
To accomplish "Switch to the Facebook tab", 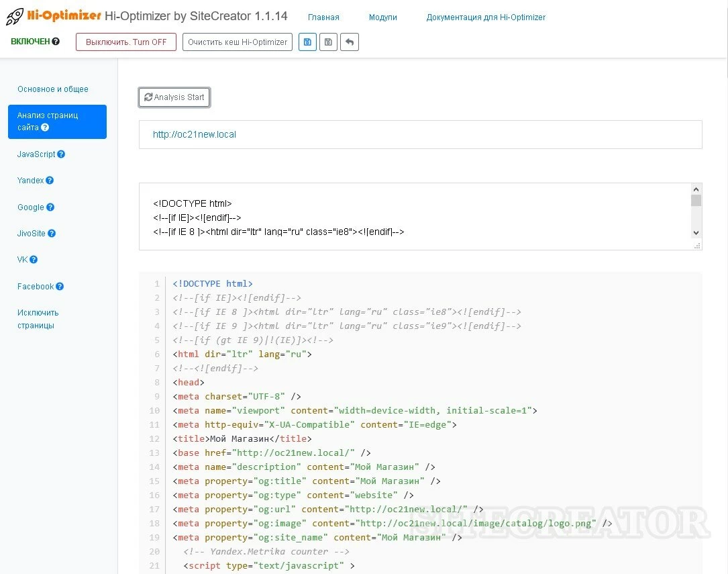I will pyautogui.click(x=36, y=287).
